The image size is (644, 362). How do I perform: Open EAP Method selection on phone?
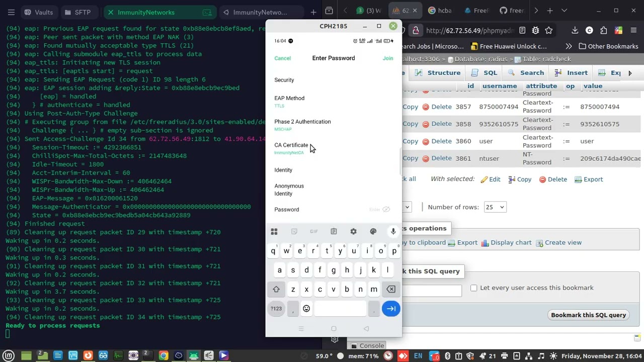pyautogui.click(x=333, y=101)
